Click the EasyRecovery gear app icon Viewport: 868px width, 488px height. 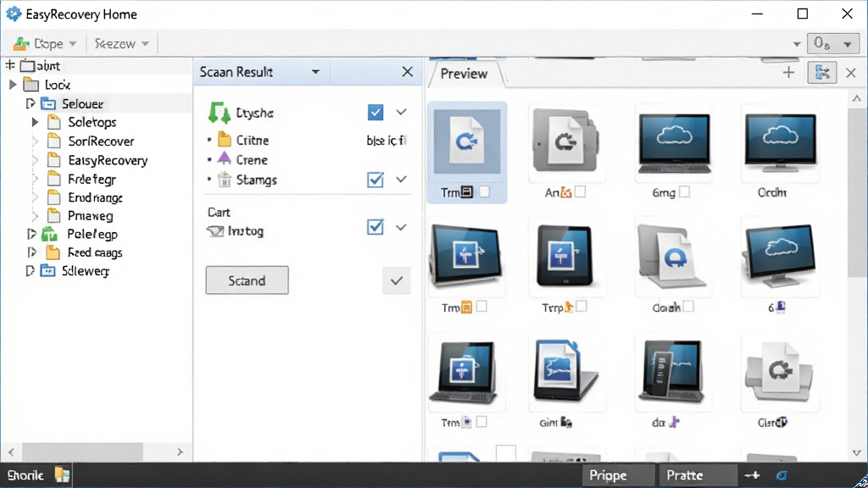14,14
